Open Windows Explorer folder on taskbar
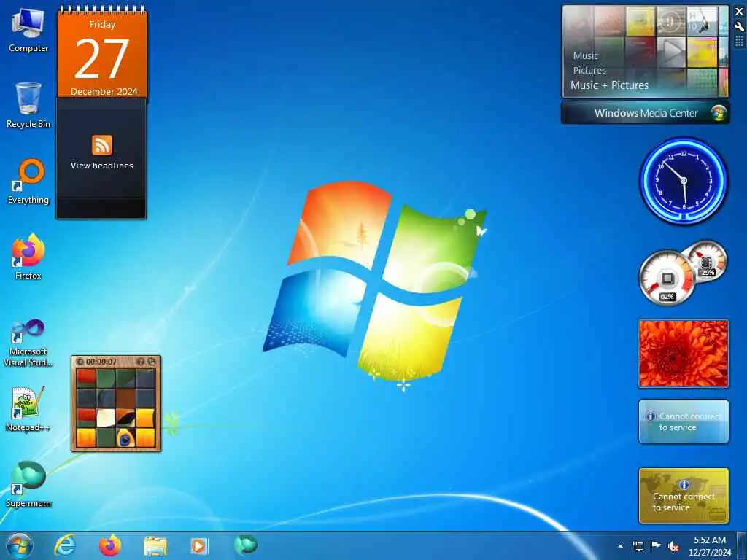The height and width of the screenshot is (560, 747). coord(155,546)
